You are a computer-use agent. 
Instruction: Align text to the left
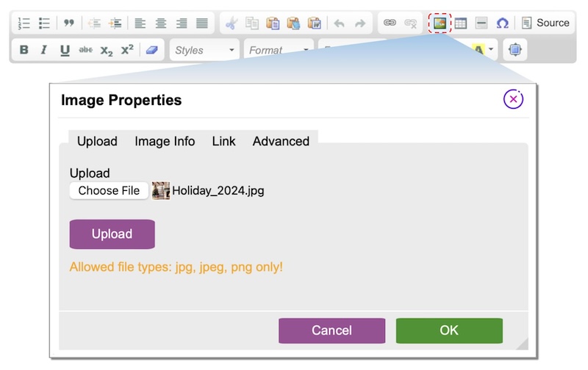click(x=140, y=23)
